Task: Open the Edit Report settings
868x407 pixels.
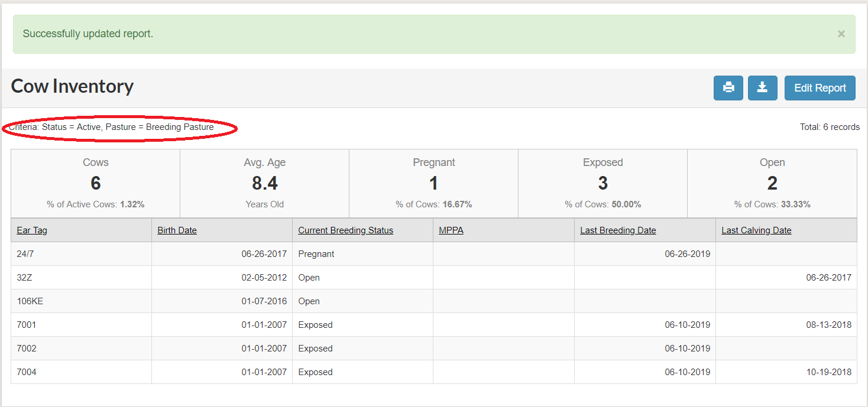Action: point(820,87)
